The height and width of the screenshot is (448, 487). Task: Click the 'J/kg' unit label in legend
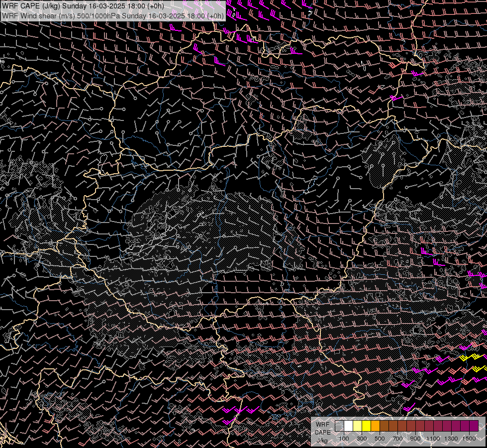pyautogui.click(x=322, y=441)
